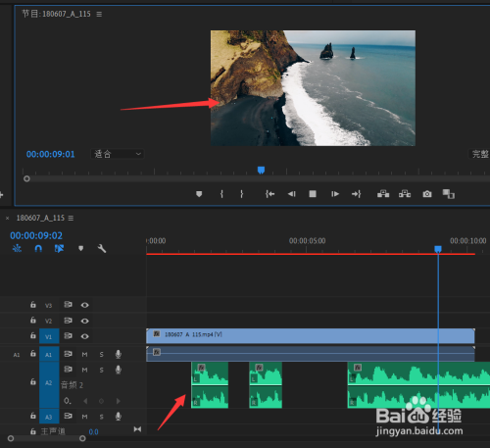Toggle linked selection in timeline

[59, 249]
